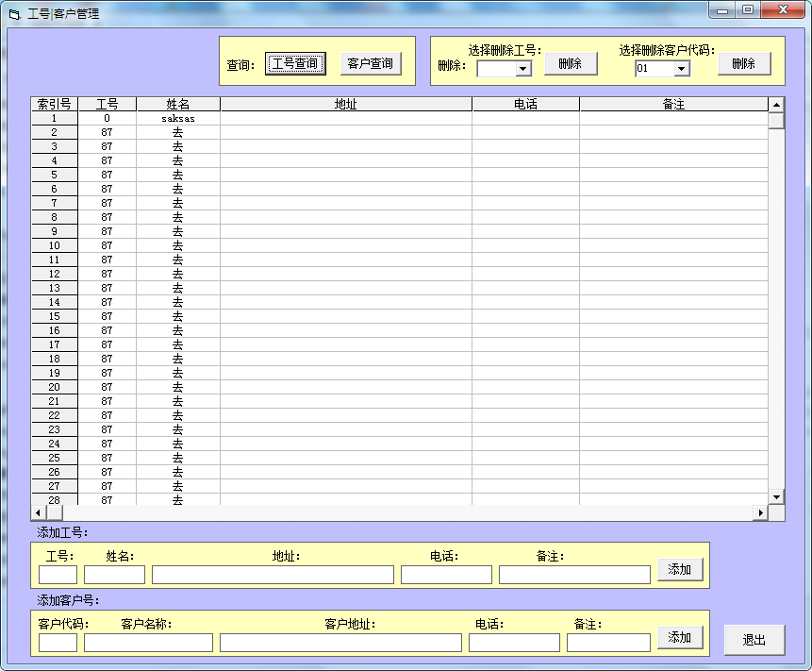Click the 姓名 column header
The height and width of the screenshot is (671, 812).
[x=178, y=104]
